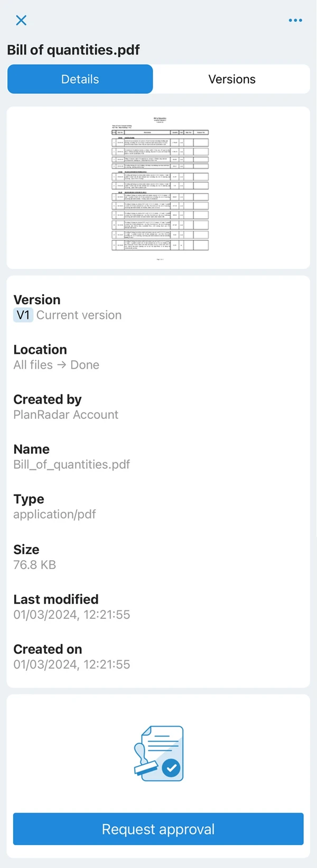The image size is (317, 868).
Task: Close the file details screen
Action: point(21,20)
